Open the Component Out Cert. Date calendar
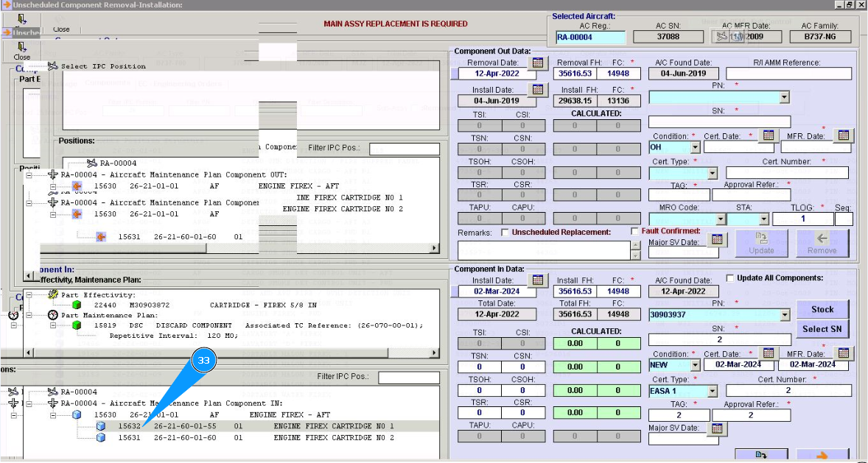 pyautogui.click(x=769, y=135)
